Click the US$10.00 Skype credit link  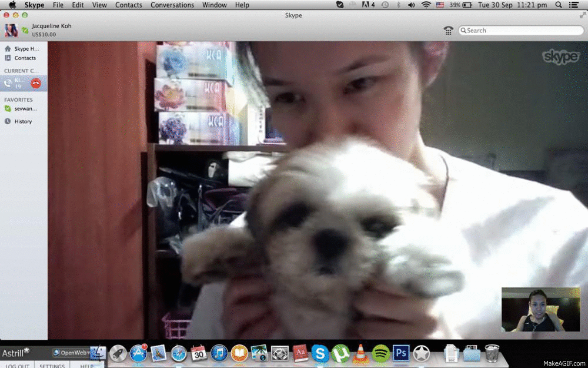point(44,35)
